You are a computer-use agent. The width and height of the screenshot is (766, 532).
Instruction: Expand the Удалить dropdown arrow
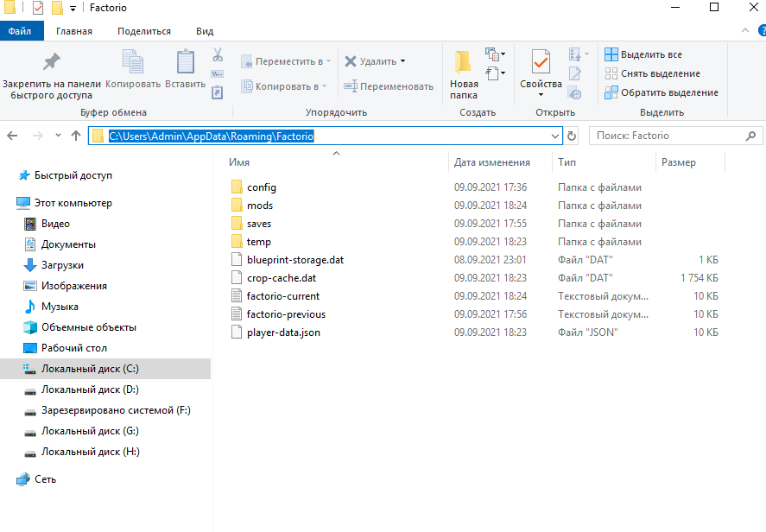(403, 61)
